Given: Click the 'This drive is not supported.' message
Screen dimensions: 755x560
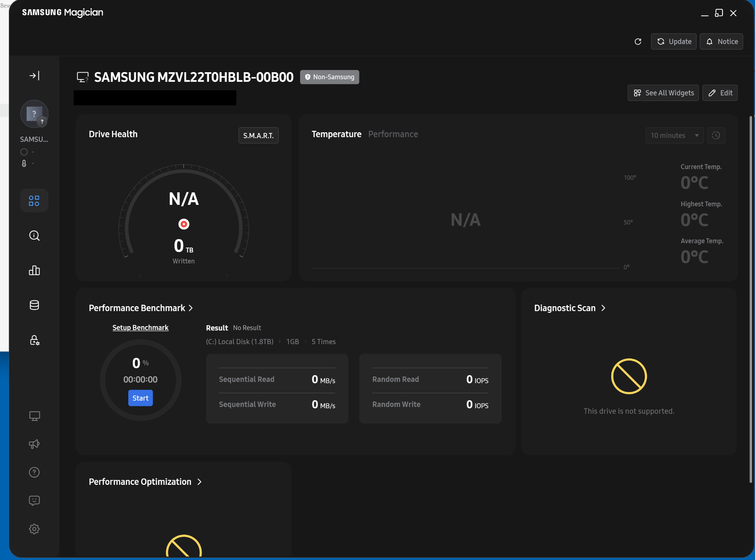Looking at the screenshot, I should [x=629, y=411].
